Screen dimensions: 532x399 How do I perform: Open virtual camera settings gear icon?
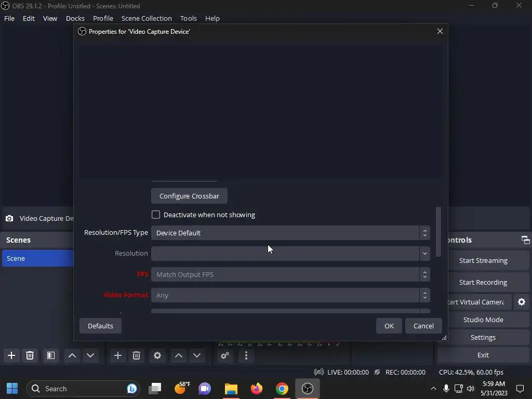[522, 302]
